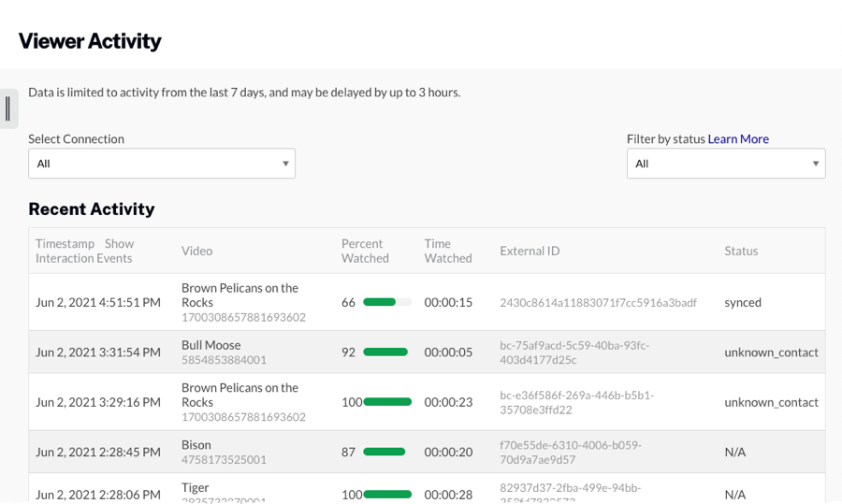
Task: Open the Learn More link
Action: tap(738, 139)
